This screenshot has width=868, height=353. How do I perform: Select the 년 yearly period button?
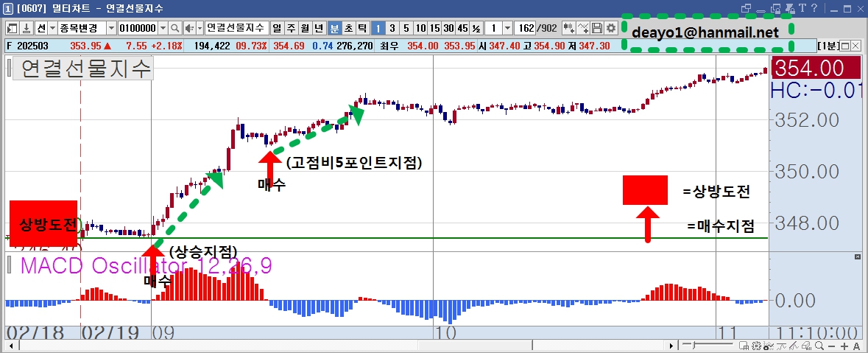coord(319,28)
